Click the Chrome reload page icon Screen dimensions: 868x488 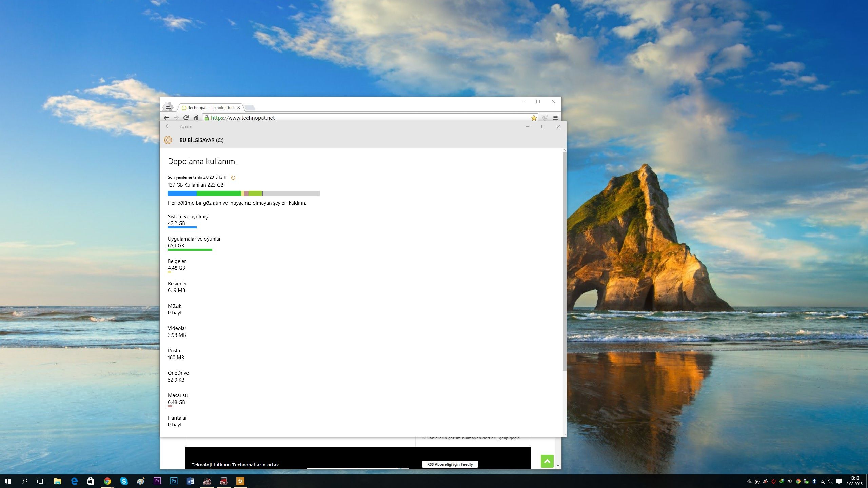tap(186, 118)
